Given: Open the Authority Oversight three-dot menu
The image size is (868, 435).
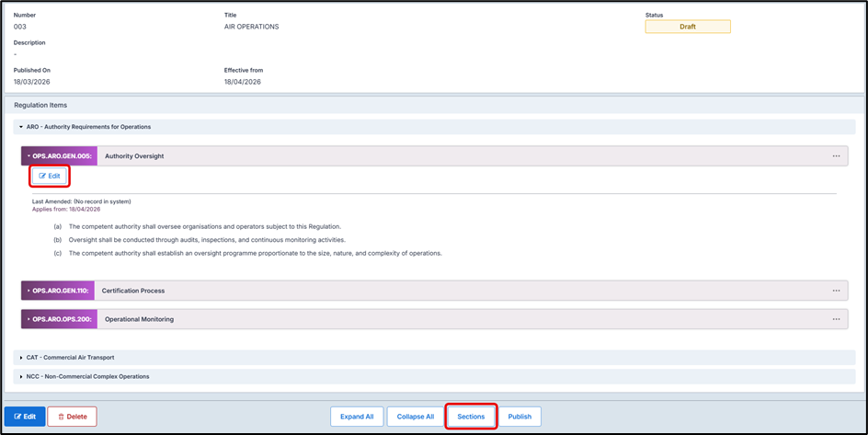Looking at the screenshot, I should point(836,156).
